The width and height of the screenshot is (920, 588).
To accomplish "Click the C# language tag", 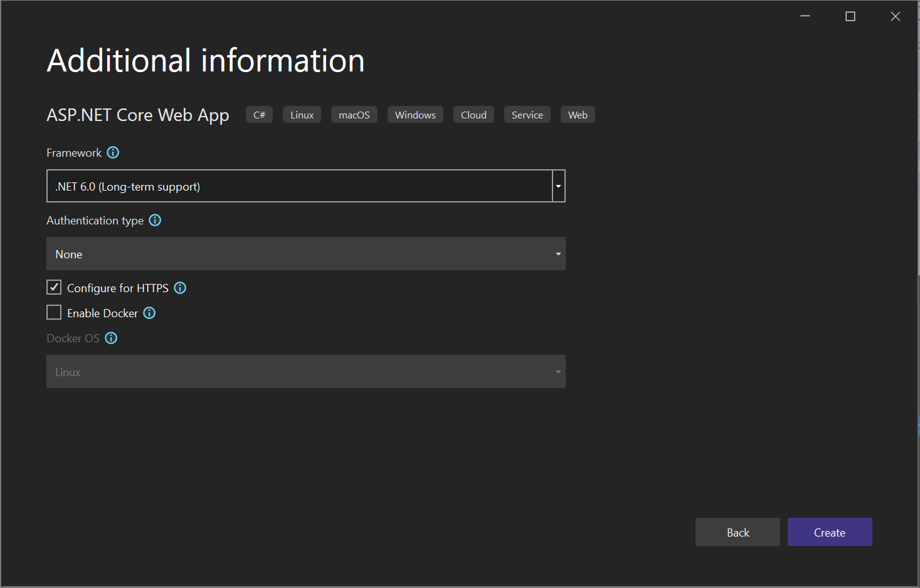I will click(259, 115).
